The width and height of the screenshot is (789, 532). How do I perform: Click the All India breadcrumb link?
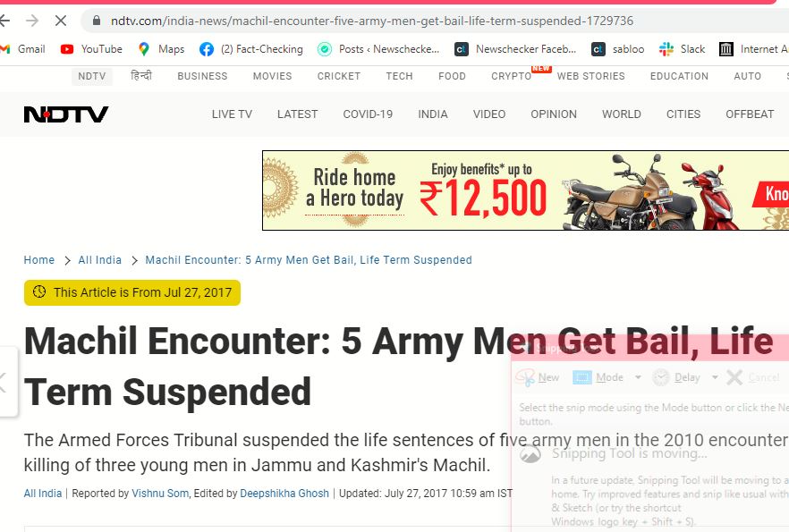99,260
